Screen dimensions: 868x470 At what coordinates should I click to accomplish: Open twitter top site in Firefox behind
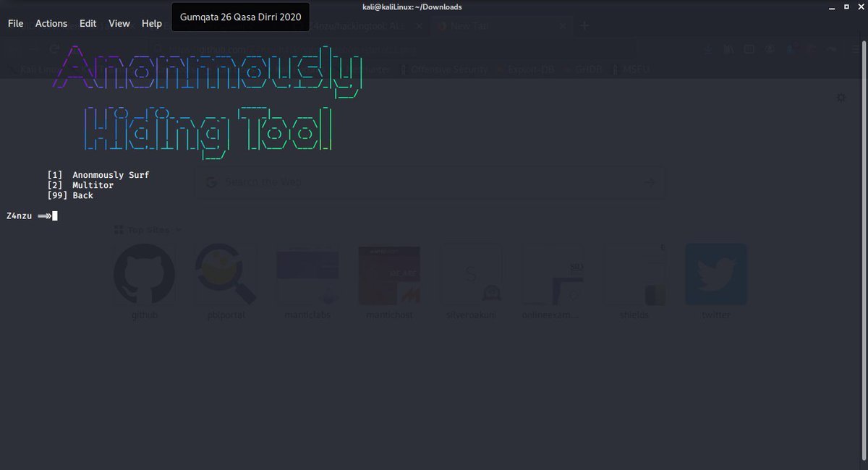716,282
